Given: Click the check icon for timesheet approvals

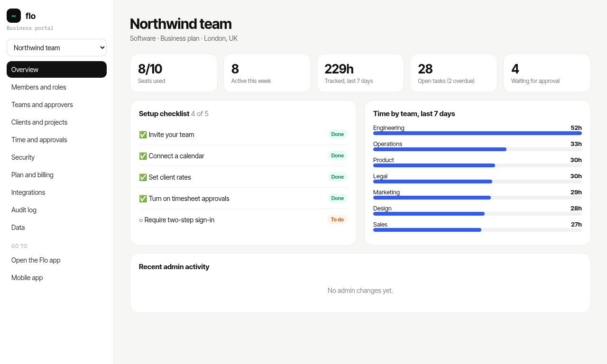Looking at the screenshot, I should click(x=143, y=199).
